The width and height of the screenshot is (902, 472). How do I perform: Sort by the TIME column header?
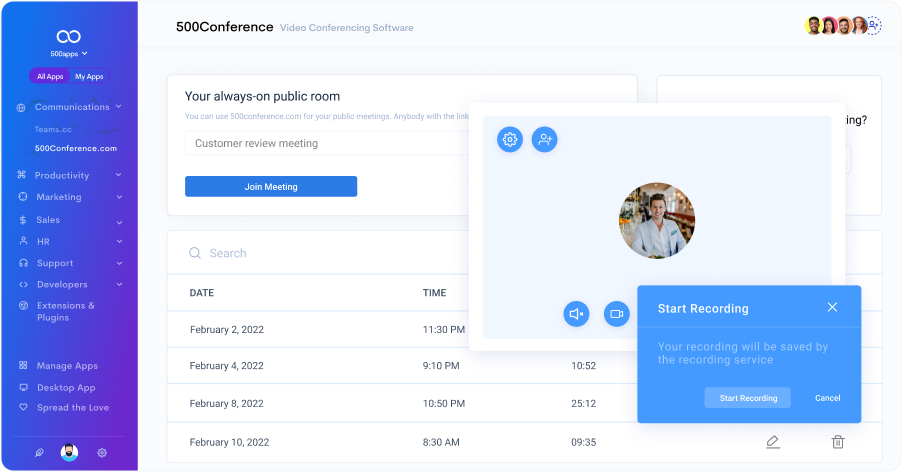coord(434,293)
